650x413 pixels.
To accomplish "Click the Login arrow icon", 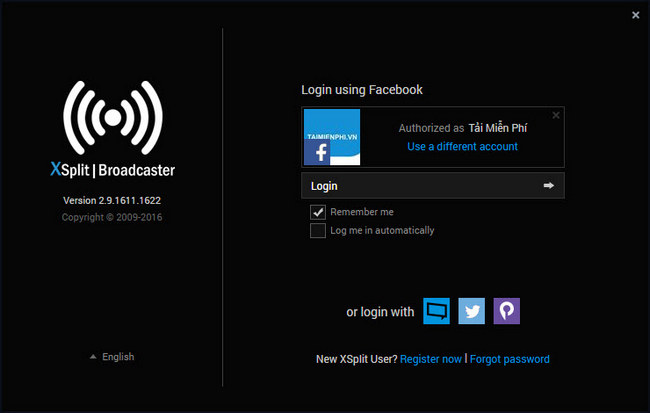I will (548, 185).
